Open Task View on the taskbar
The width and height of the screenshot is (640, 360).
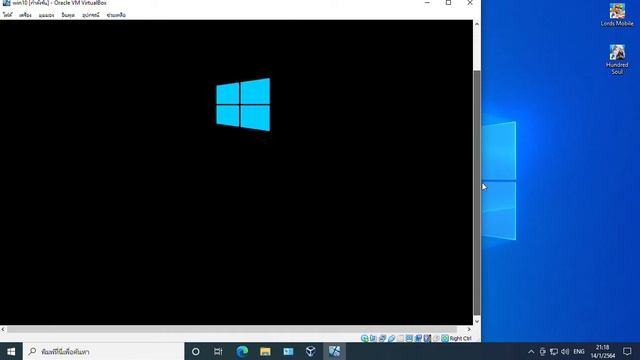(218, 351)
